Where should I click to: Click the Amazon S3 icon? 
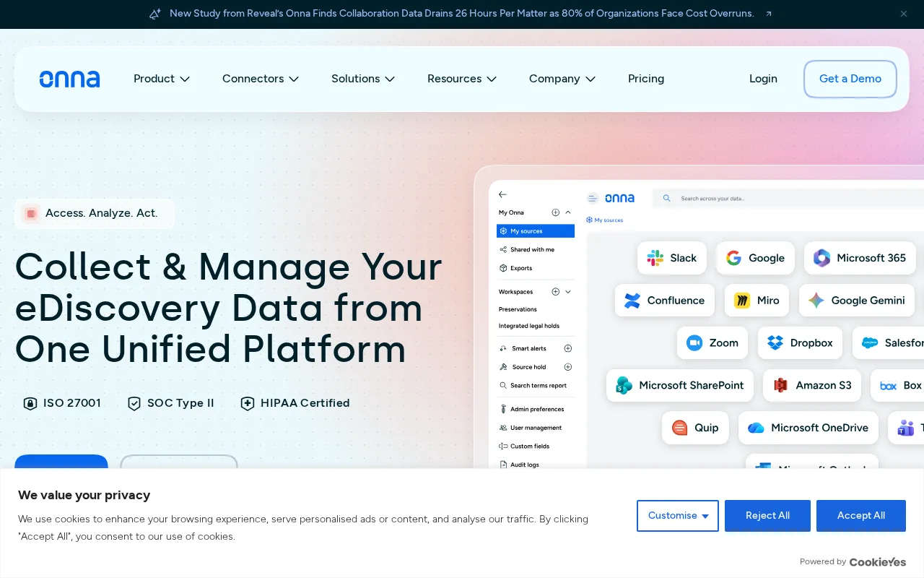(780, 386)
